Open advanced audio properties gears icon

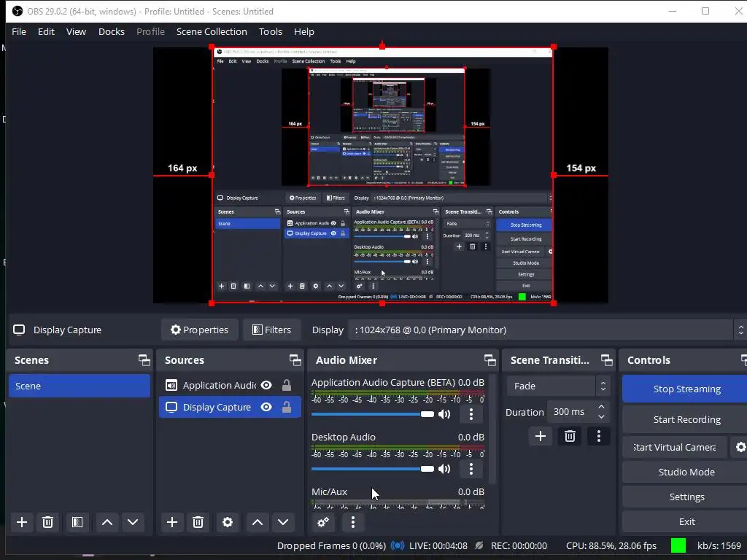coord(323,522)
